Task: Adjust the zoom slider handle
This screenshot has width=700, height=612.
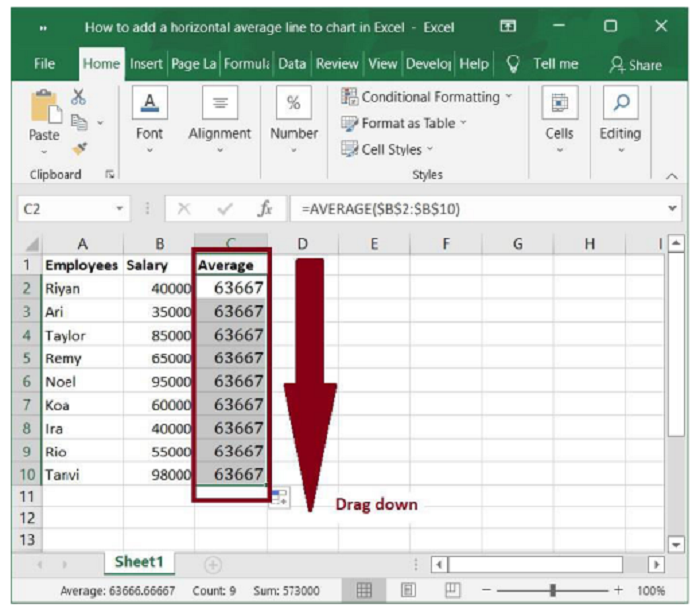Action: (x=553, y=590)
